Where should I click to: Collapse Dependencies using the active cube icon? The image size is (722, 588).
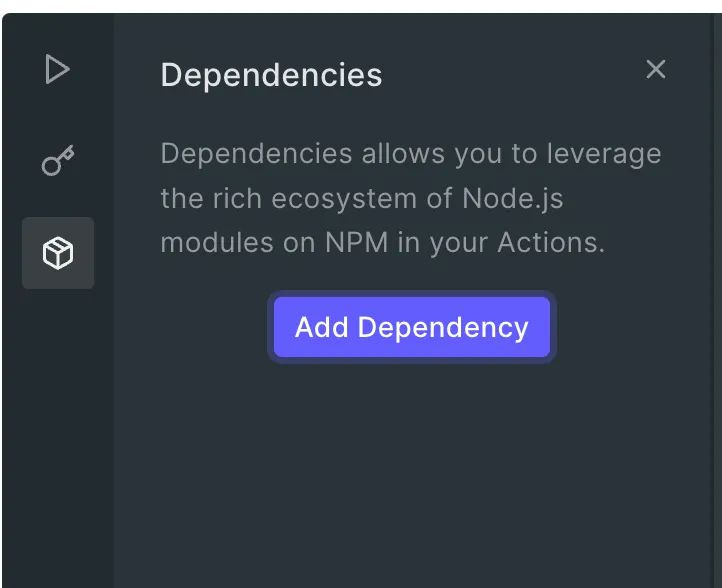58,253
